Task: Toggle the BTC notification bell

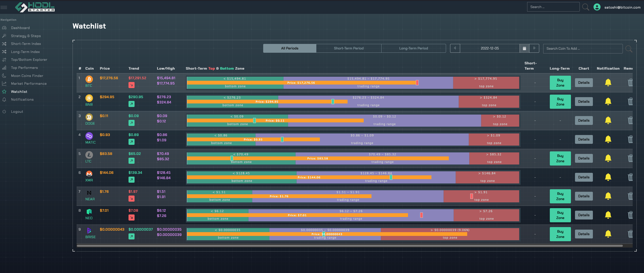Action: pos(608,83)
